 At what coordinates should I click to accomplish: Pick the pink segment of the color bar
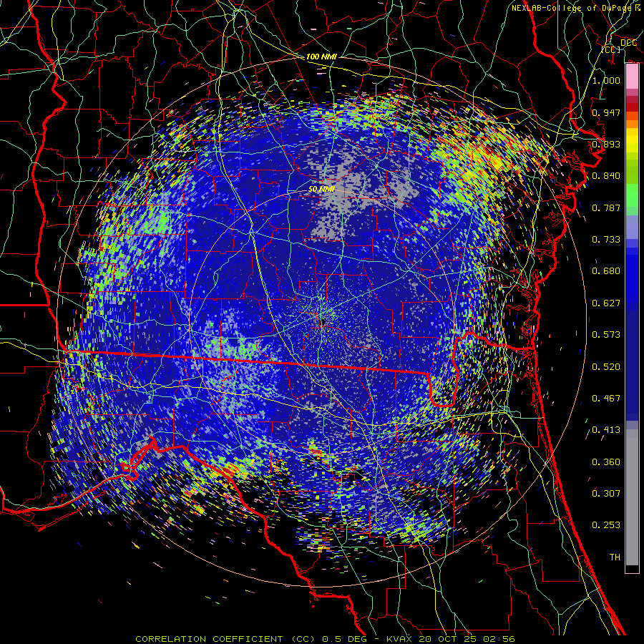click(632, 77)
